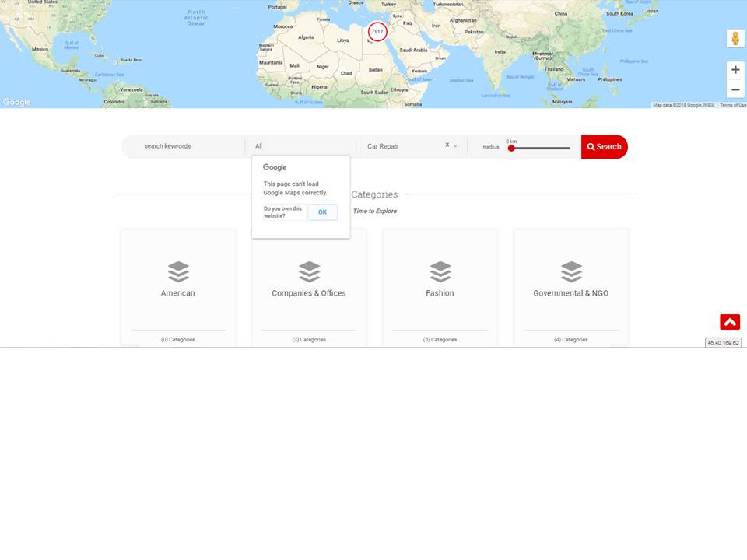The width and height of the screenshot is (747, 560).
Task: Dismiss the Google Maps error with OK
Action: tap(322, 212)
